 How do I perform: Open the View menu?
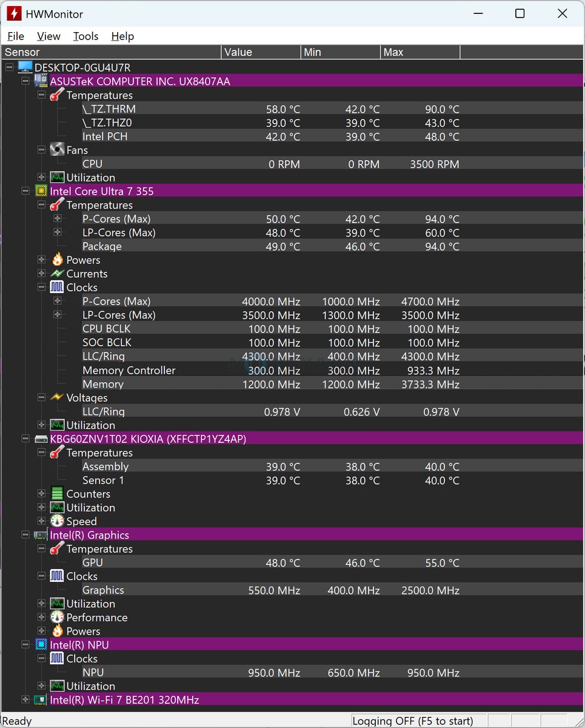pyautogui.click(x=48, y=36)
